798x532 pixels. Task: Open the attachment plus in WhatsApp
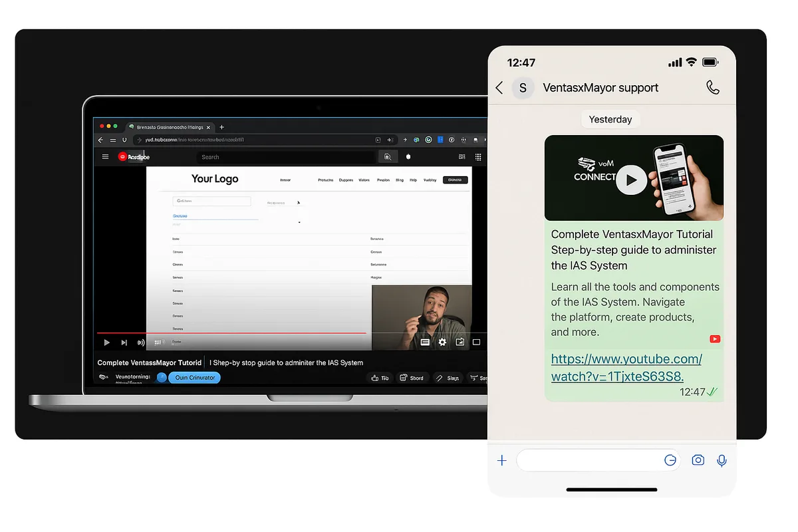[x=501, y=460]
